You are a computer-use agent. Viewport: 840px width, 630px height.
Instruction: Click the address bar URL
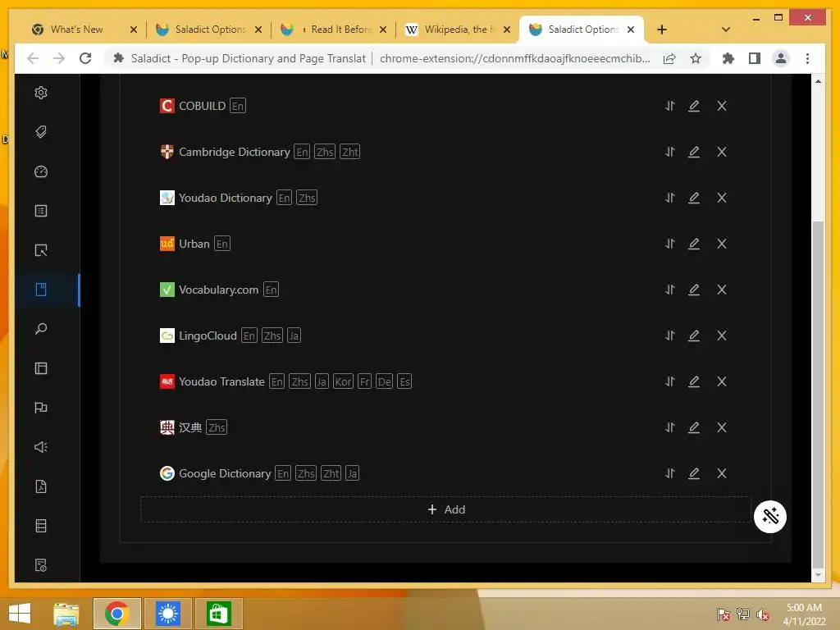514,58
